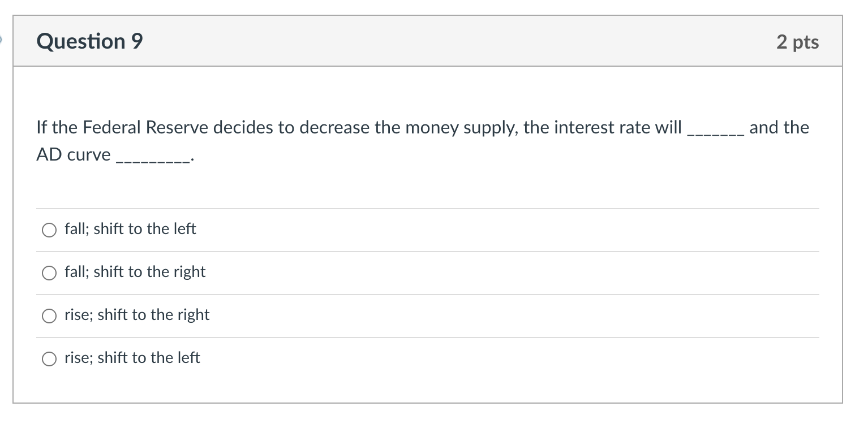Select the "fall; shift to the left" radio button
The height and width of the screenshot is (424, 868).
pos(49,230)
